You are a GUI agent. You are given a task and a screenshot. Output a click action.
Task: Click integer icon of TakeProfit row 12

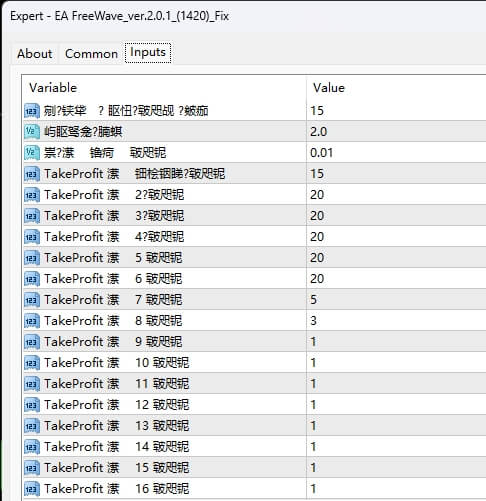point(32,405)
